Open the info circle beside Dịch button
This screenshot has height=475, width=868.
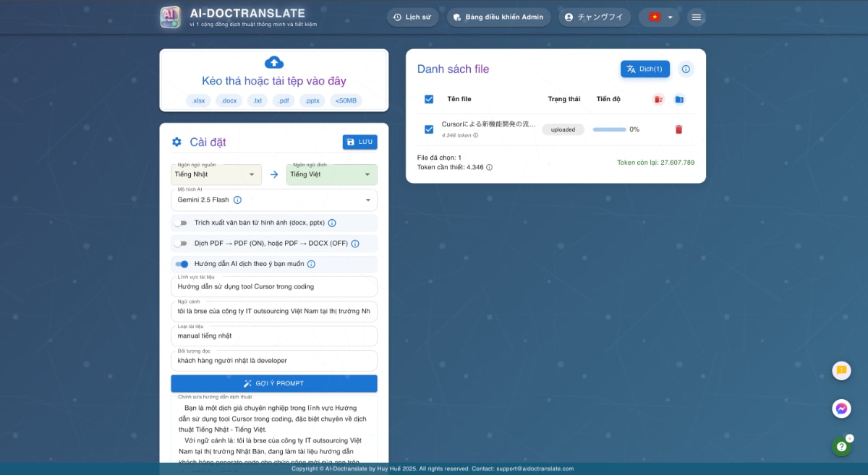[685, 69]
